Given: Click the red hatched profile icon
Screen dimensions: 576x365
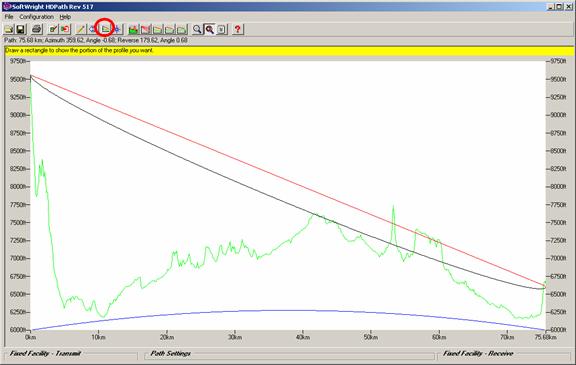Looking at the screenshot, I should click(x=145, y=29).
